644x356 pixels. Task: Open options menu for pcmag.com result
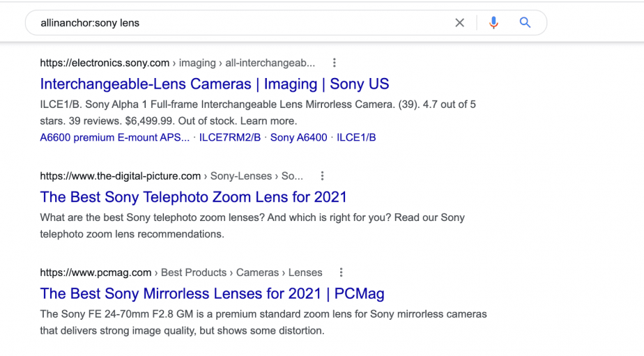(341, 272)
